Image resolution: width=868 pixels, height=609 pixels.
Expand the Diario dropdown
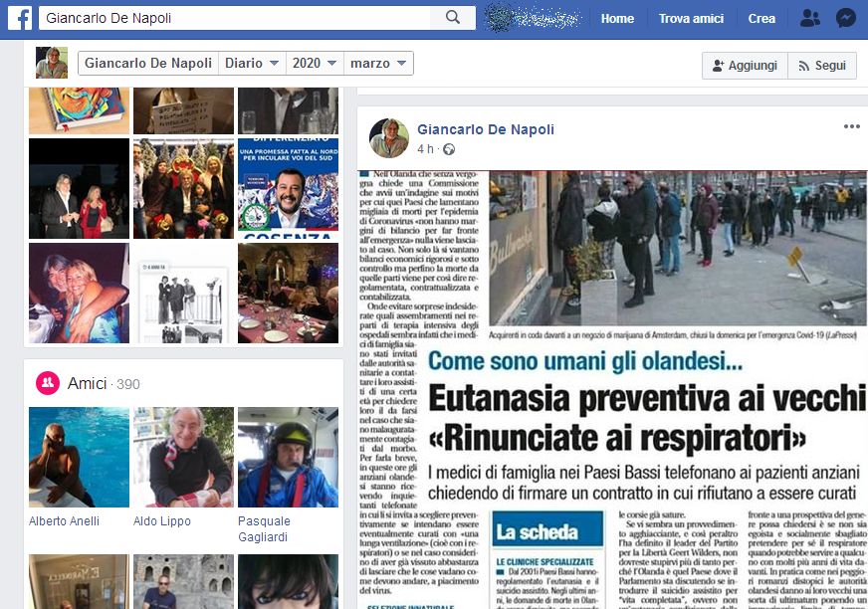(252, 63)
